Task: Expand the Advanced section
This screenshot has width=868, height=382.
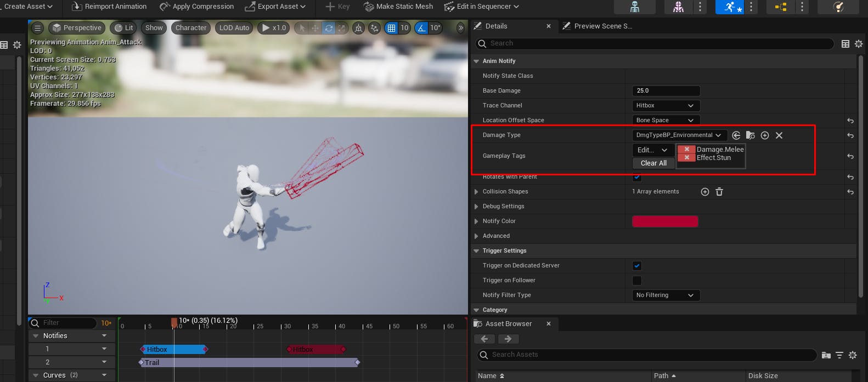Action: [x=476, y=236]
